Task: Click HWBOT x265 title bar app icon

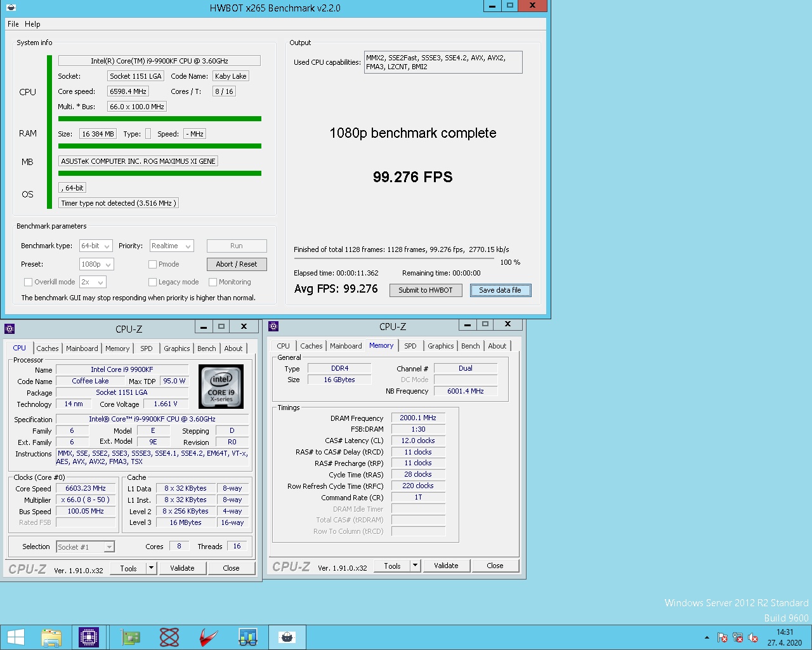Action: click(x=10, y=8)
